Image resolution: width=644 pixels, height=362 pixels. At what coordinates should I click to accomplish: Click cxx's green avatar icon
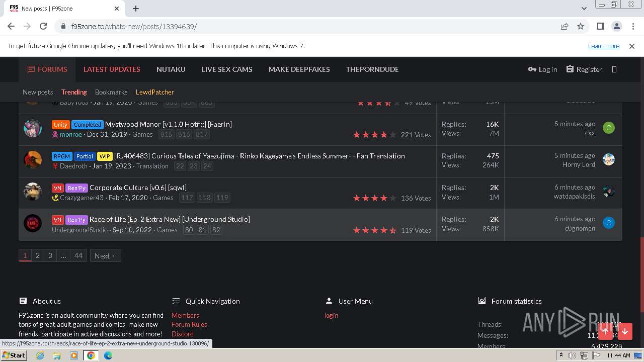[x=609, y=128]
